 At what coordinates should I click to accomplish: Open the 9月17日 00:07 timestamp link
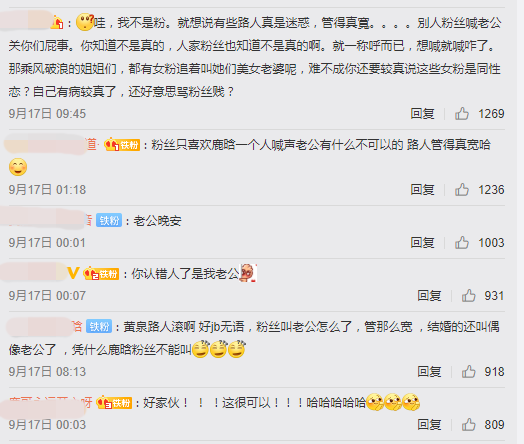coord(47,296)
